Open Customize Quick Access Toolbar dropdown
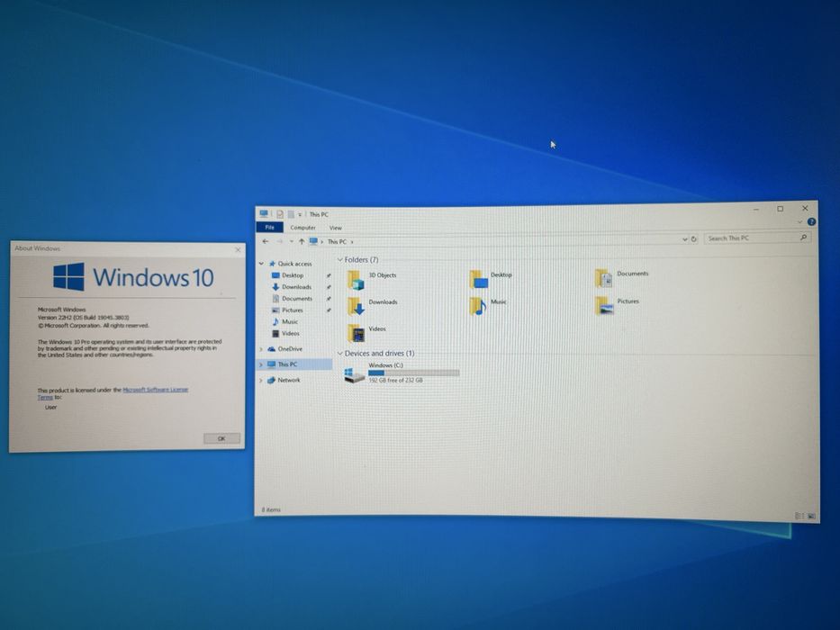 [x=300, y=215]
